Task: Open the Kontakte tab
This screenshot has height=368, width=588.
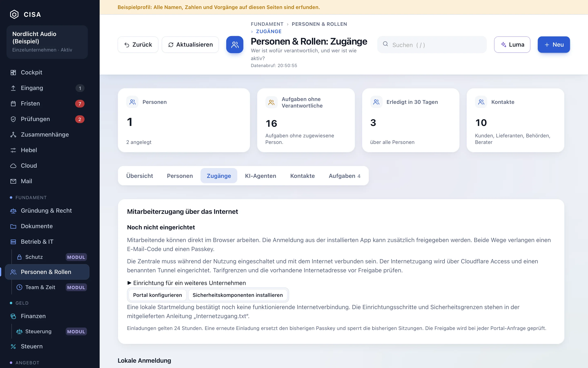Action: click(x=302, y=176)
